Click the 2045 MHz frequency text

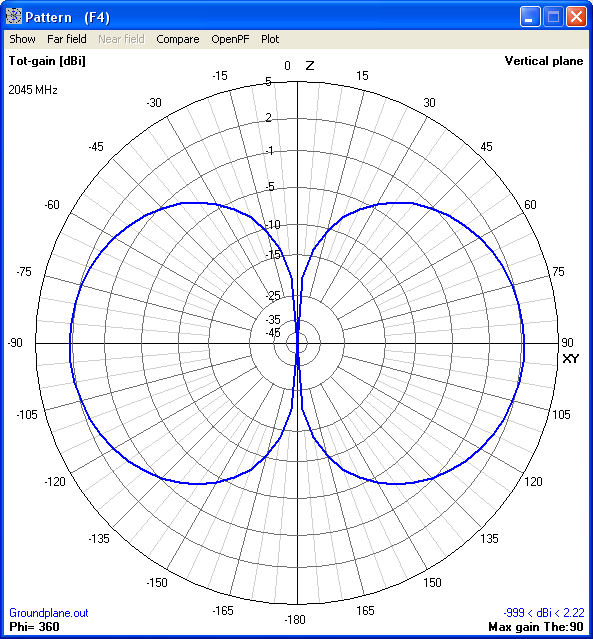pos(33,90)
